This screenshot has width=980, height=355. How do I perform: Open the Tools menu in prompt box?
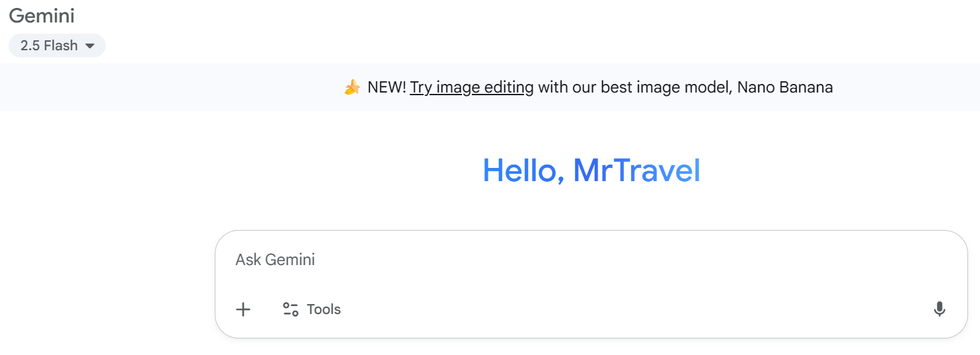[x=312, y=309]
